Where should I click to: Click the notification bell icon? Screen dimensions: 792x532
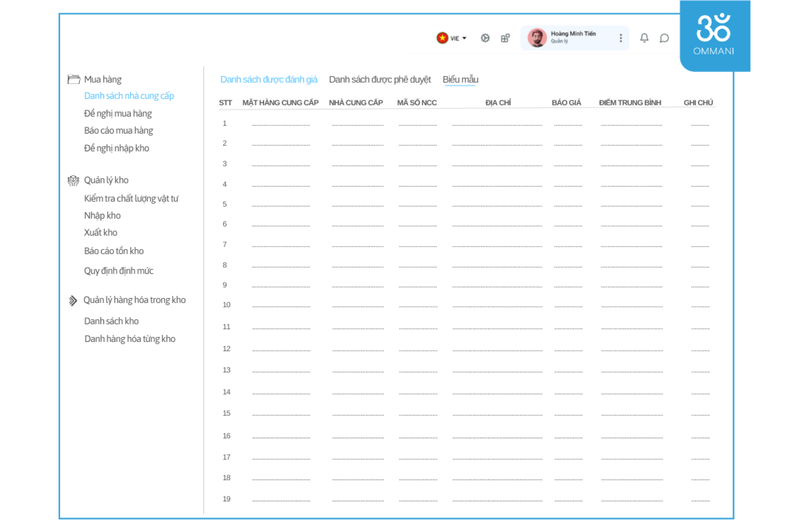pyautogui.click(x=644, y=38)
